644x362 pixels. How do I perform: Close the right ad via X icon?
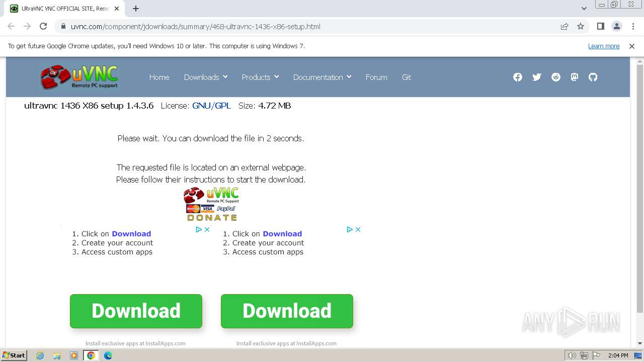point(358,229)
